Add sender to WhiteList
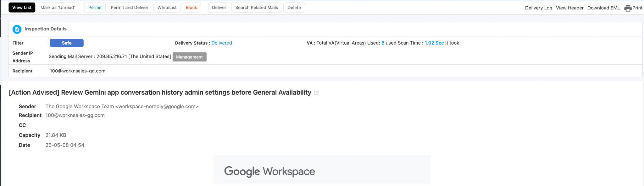Screen dimensions: 644x186 click(x=167, y=8)
